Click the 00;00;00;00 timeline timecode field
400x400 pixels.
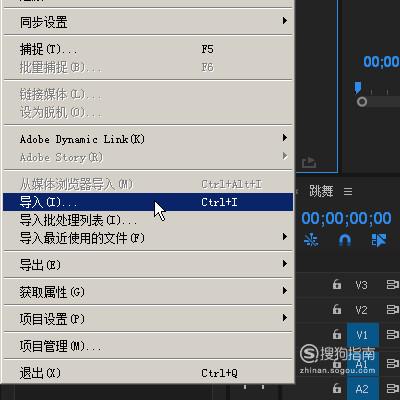coord(346,218)
